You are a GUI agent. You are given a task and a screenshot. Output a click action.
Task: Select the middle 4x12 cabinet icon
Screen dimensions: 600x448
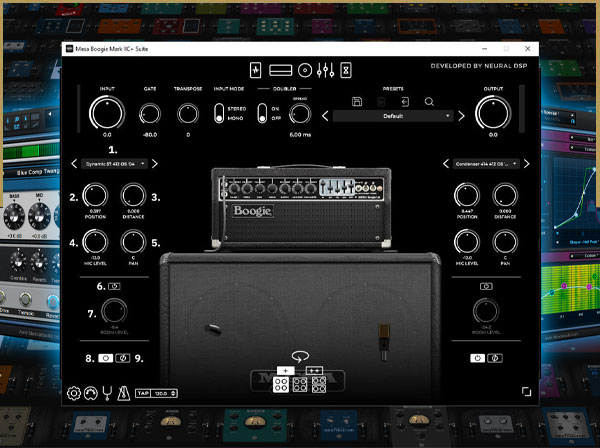[300, 384]
